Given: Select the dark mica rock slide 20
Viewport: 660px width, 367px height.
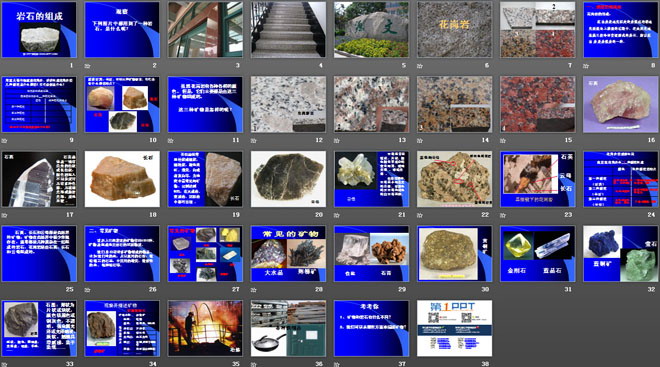Looking at the screenshot, I should (x=288, y=179).
